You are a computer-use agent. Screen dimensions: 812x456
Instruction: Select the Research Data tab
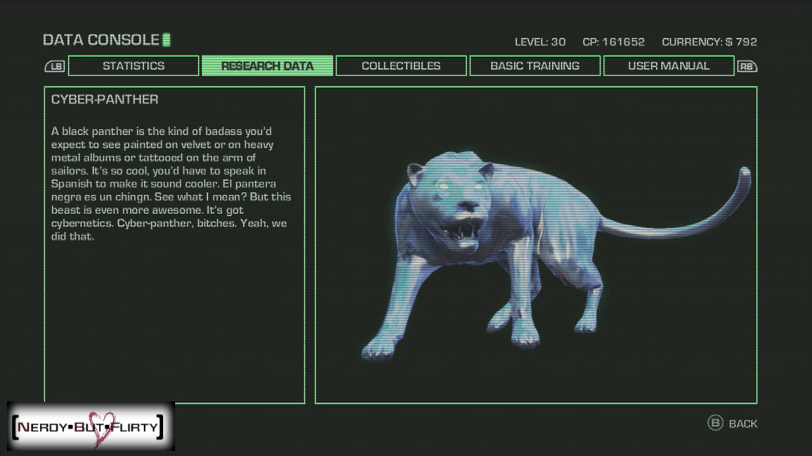[267, 66]
